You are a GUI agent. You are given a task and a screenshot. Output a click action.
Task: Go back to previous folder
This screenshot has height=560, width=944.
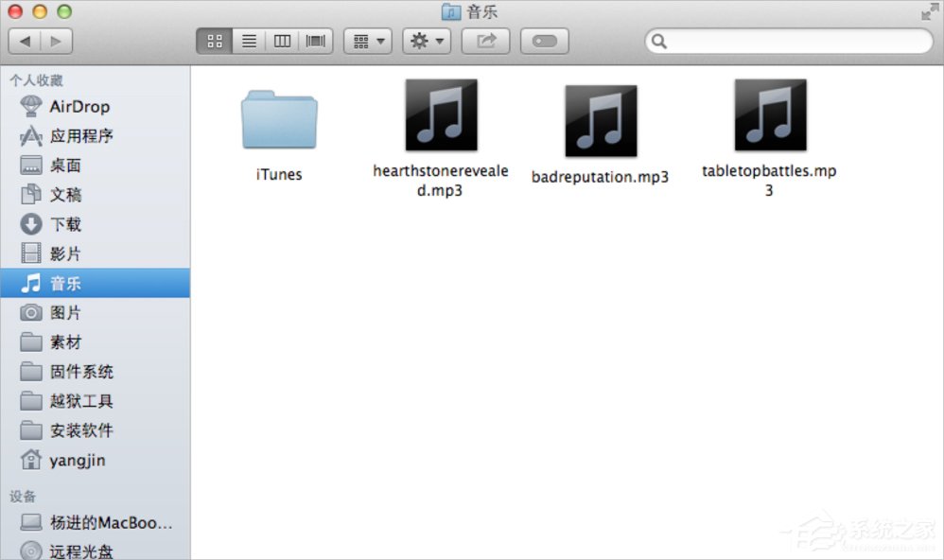tap(25, 41)
